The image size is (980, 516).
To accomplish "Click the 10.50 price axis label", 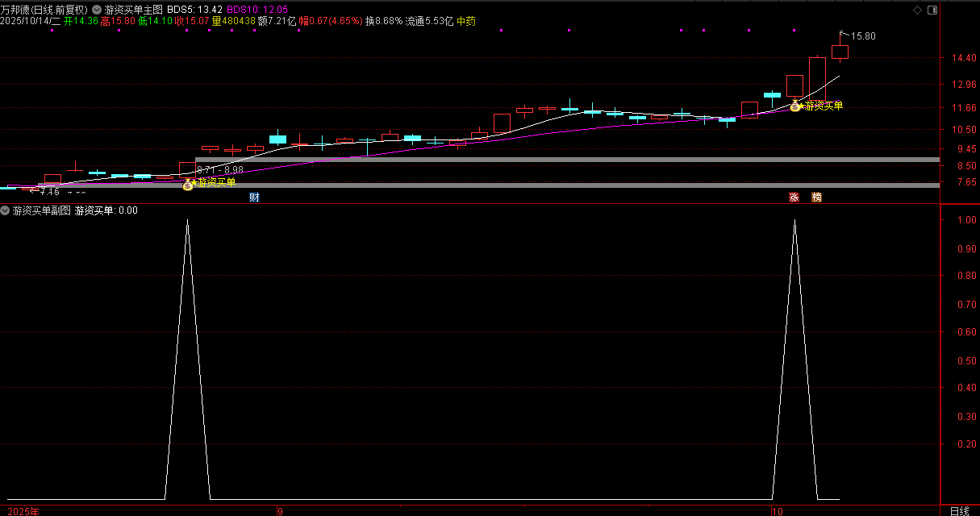I will (962, 130).
